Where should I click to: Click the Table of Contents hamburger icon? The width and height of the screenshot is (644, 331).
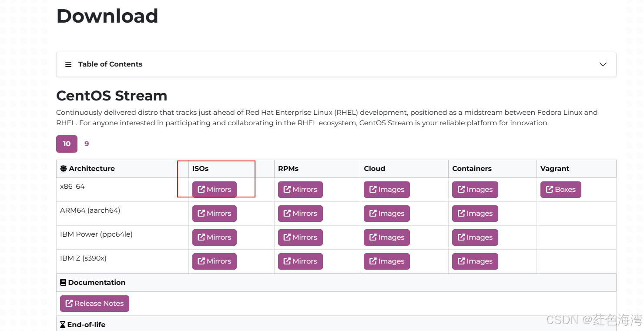click(x=68, y=64)
